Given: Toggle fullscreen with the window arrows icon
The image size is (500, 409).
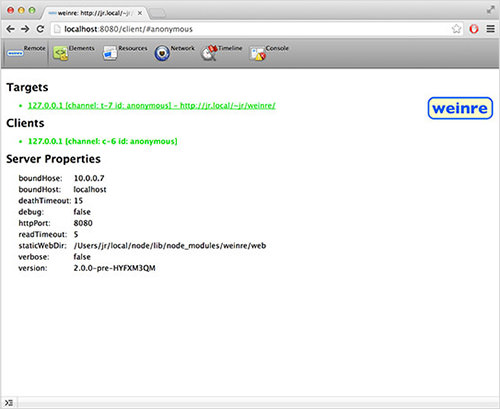Looking at the screenshot, I should coord(490,10).
